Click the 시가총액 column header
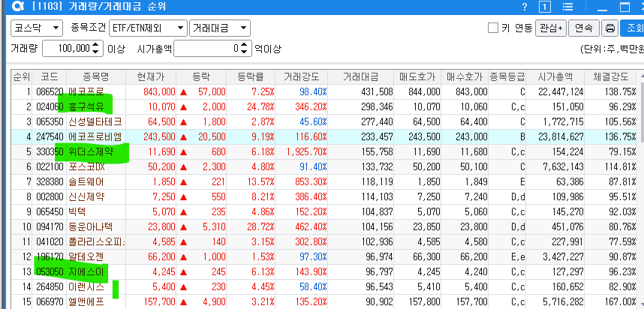This screenshot has width=644, height=309. tap(555, 76)
